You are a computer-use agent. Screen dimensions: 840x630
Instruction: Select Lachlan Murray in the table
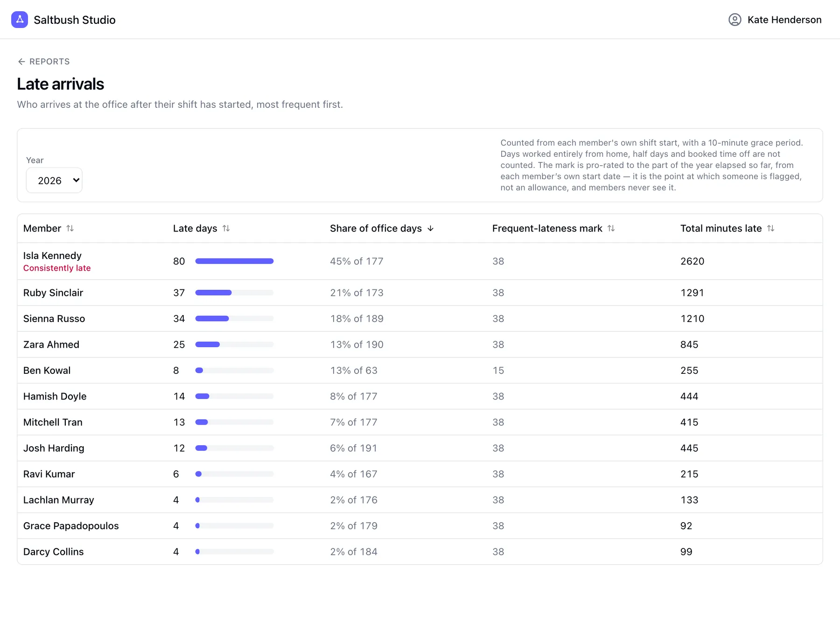point(59,500)
